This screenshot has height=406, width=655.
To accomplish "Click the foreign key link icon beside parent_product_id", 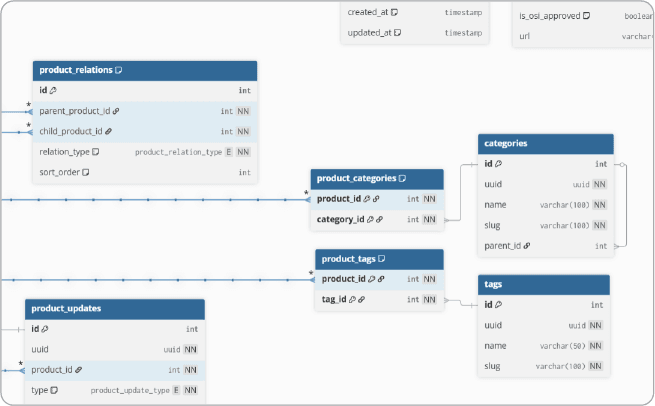I will [x=116, y=111].
